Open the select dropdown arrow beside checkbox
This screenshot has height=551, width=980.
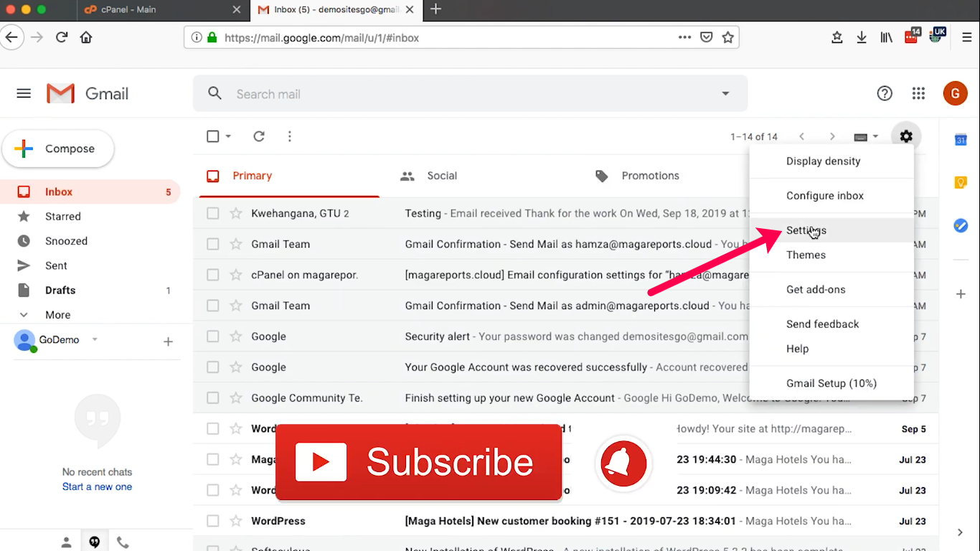coord(228,136)
